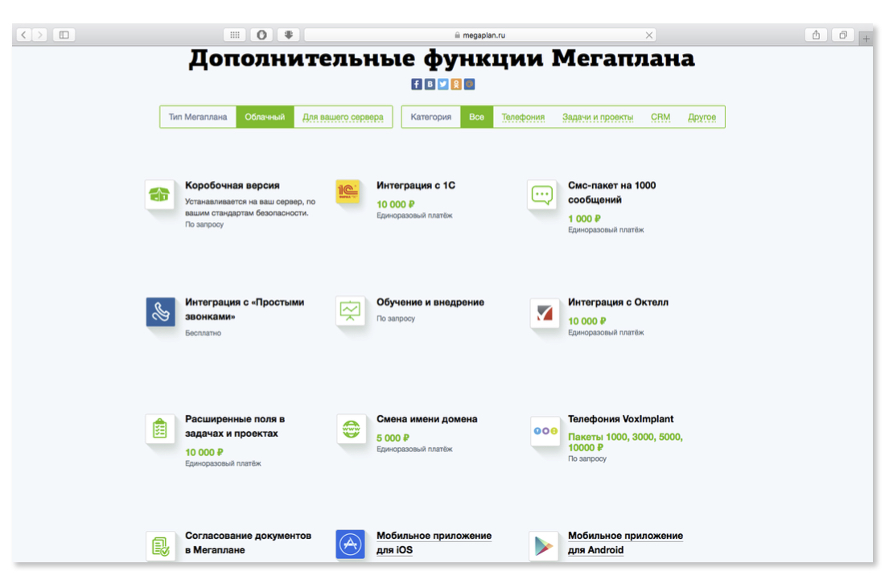Screen dimensions: 885x588
Task: Open Мобильное приложение для iOS link
Action: coord(434,542)
